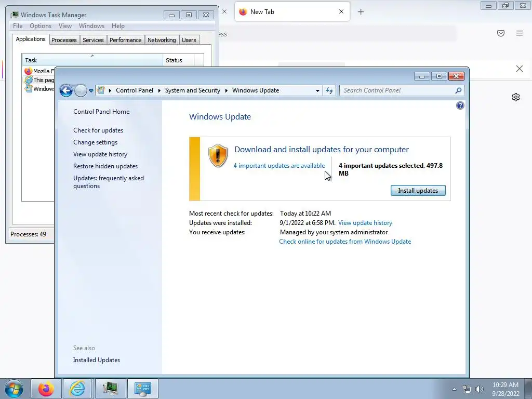Viewport: 532px width, 399px height.
Task: Select Mozilla Firefox task row in Task Manager
Action: [39, 71]
